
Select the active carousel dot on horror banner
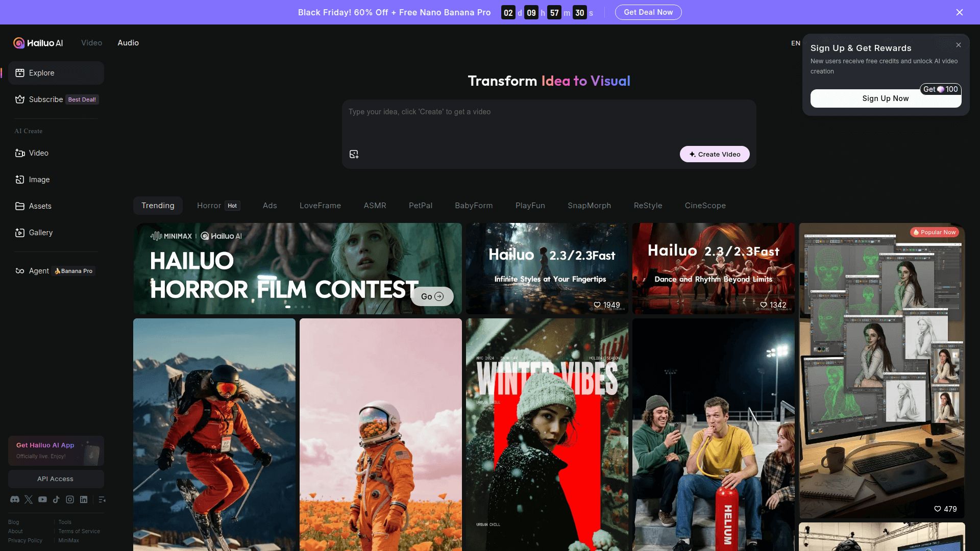coord(288,307)
